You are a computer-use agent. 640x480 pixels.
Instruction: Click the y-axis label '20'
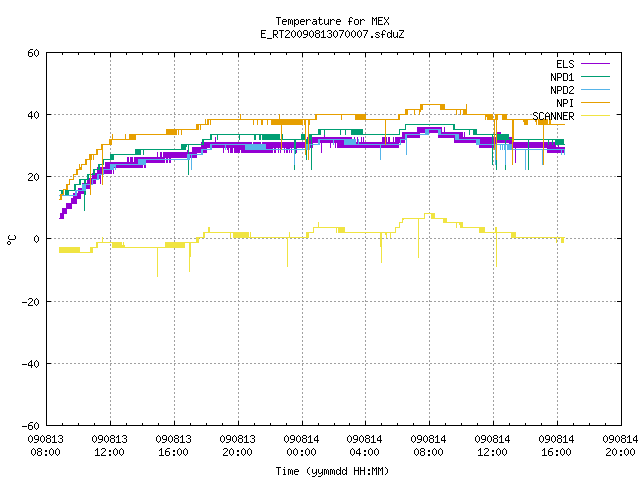click(33, 177)
